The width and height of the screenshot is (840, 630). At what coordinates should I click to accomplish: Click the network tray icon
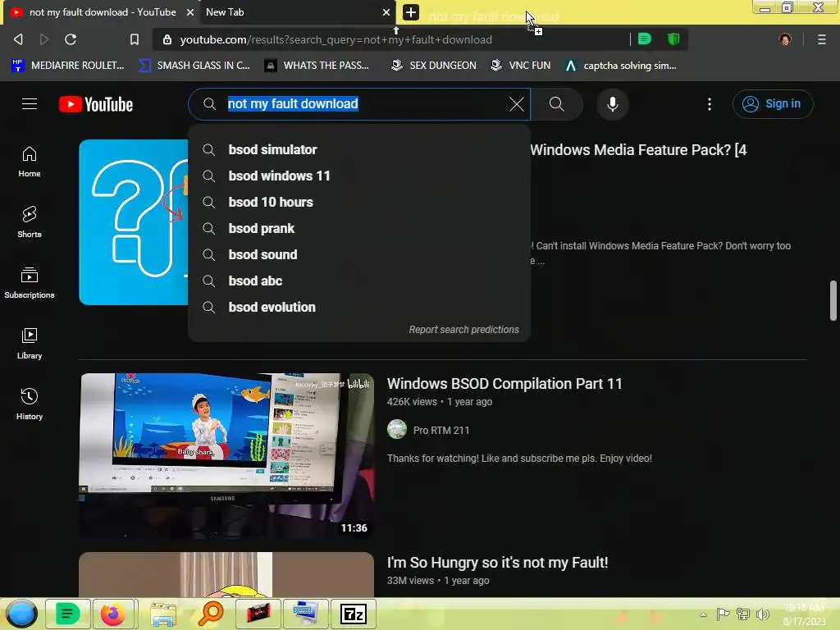click(743, 614)
